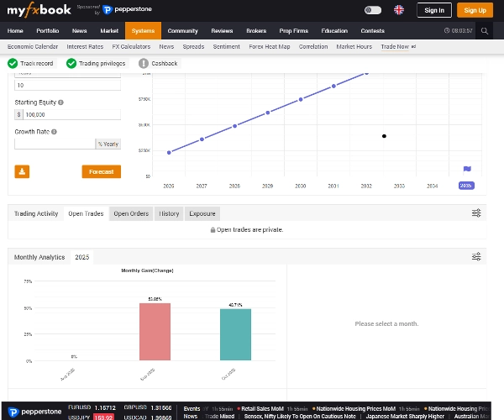Open the Market Hours link

354,46
